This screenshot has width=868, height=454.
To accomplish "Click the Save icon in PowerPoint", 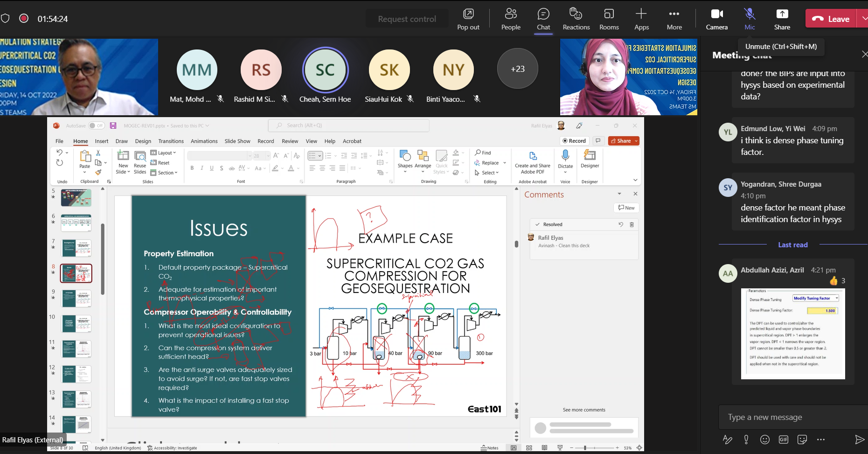I will 113,126.
